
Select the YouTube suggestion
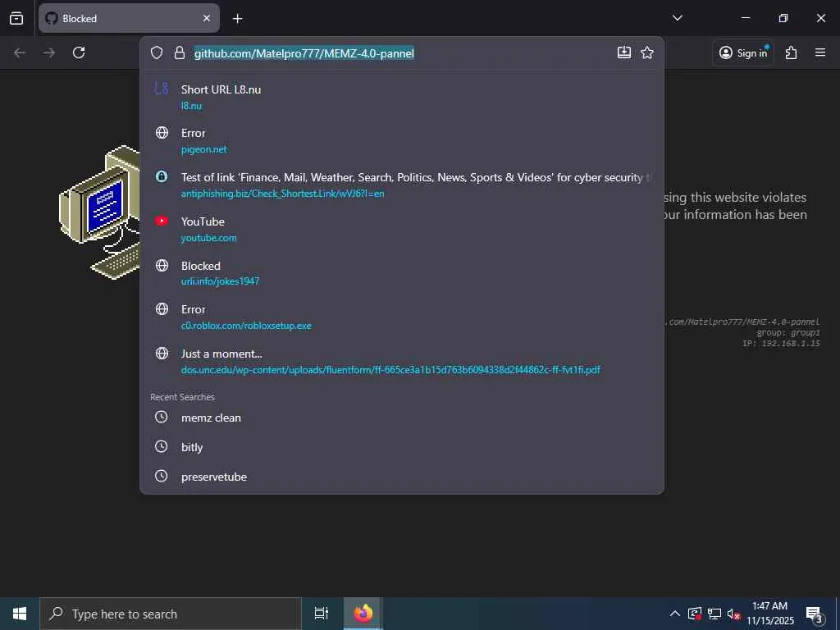tap(402, 230)
